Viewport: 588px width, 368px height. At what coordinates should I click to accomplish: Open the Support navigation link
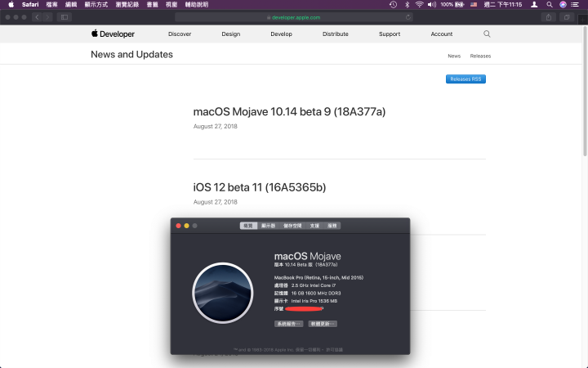pos(390,34)
